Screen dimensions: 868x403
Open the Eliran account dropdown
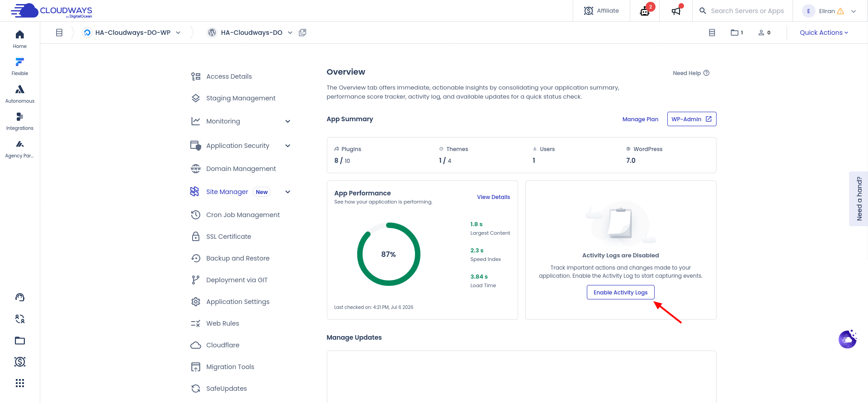pyautogui.click(x=829, y=11)
